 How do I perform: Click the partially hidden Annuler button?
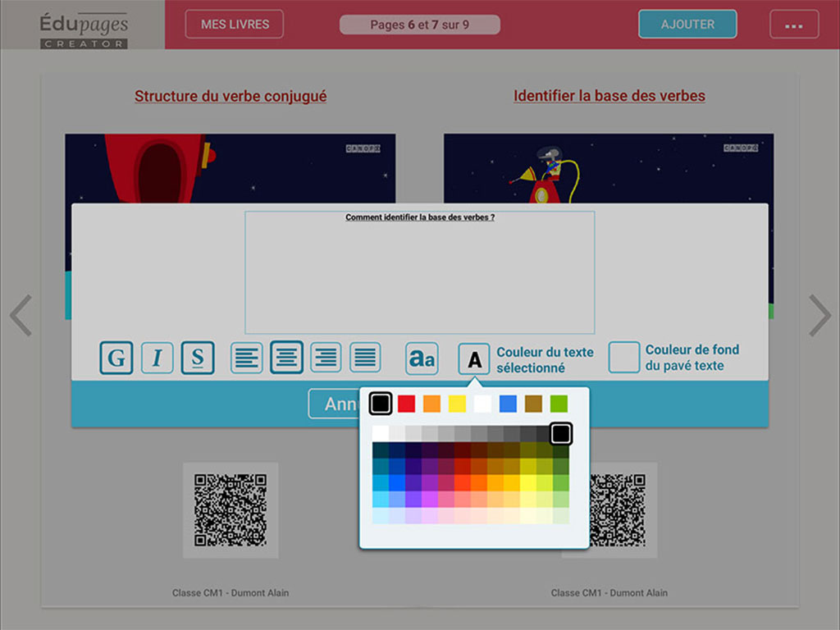334,404
